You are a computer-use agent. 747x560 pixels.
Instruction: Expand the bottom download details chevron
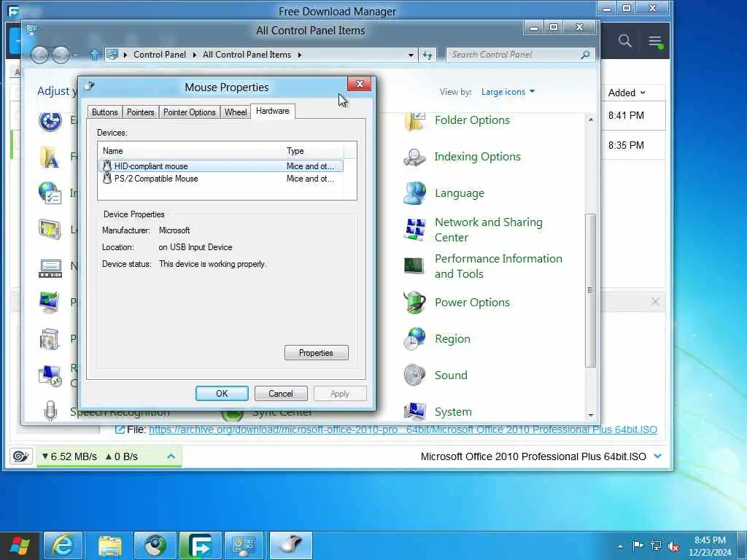pos(658,456)
